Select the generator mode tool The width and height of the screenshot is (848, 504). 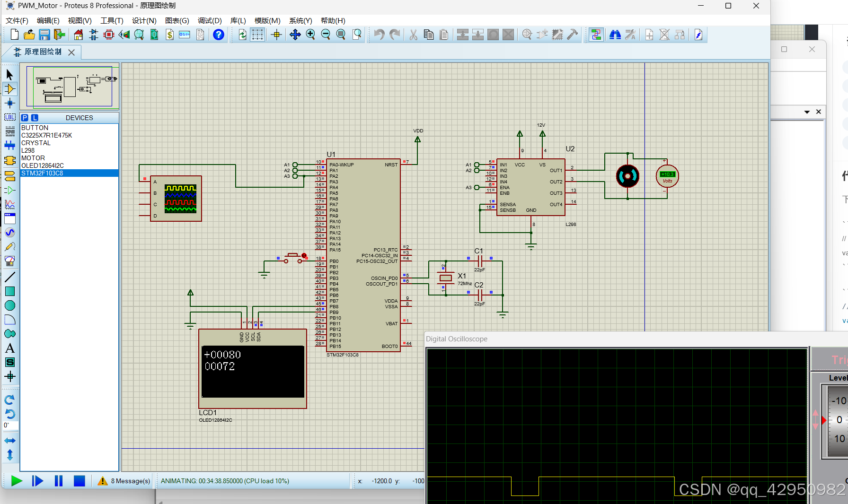click(x=10, y=232)
